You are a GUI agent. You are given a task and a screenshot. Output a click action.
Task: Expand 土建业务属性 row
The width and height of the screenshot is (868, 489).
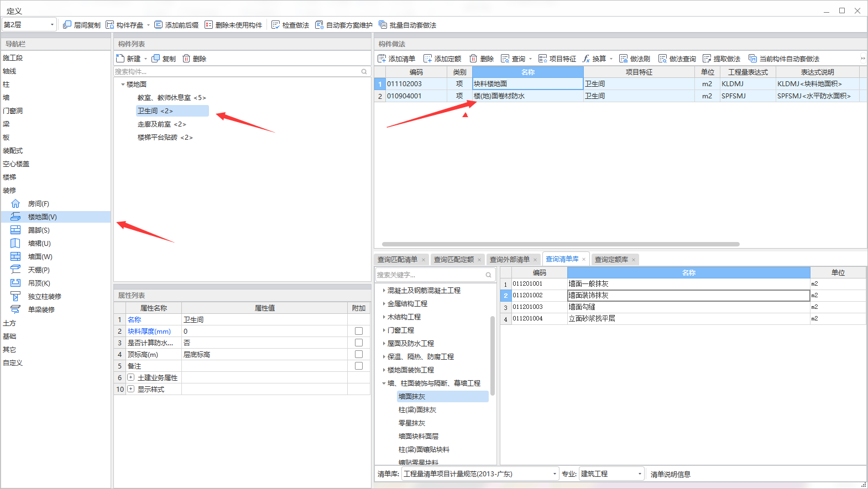pyautogui.click(x=131, y=377)
